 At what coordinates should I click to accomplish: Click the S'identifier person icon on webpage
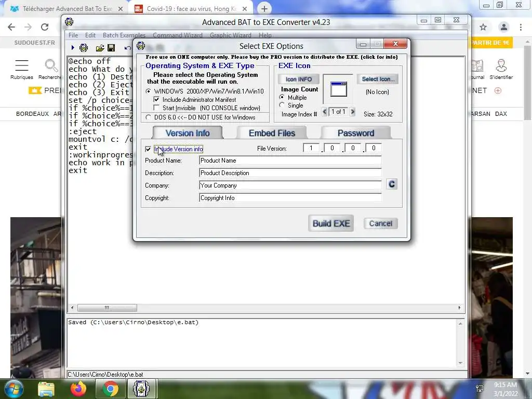pos(501,65)
